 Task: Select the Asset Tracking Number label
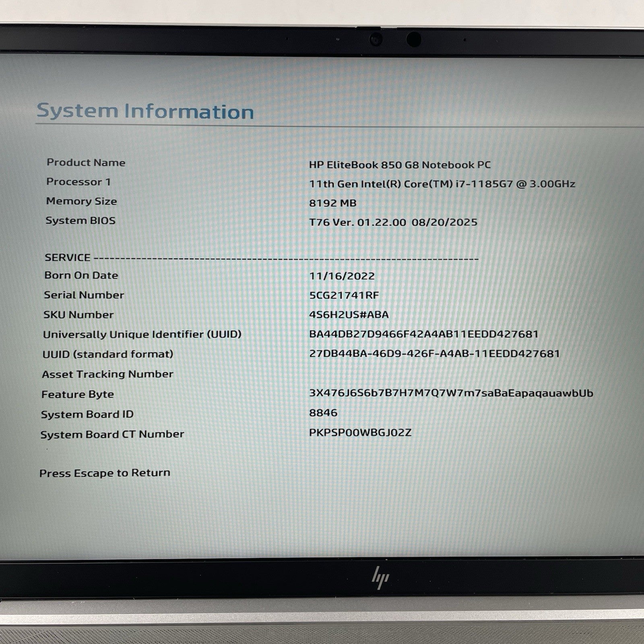[107, 374]
